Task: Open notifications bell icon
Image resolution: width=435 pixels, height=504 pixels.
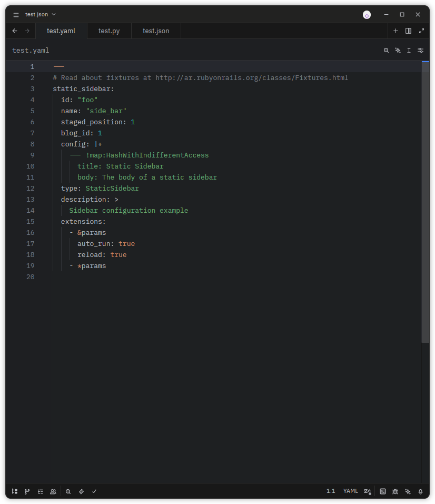Action: [x=421, y=491]
